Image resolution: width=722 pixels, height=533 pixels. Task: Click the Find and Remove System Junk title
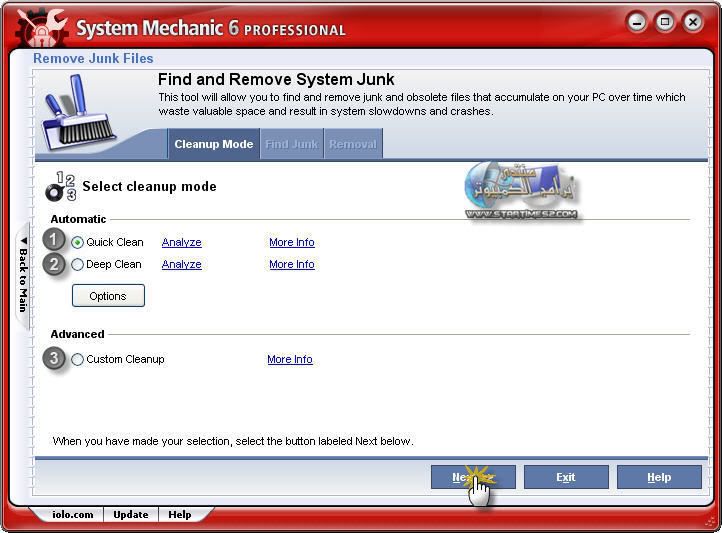276,79
